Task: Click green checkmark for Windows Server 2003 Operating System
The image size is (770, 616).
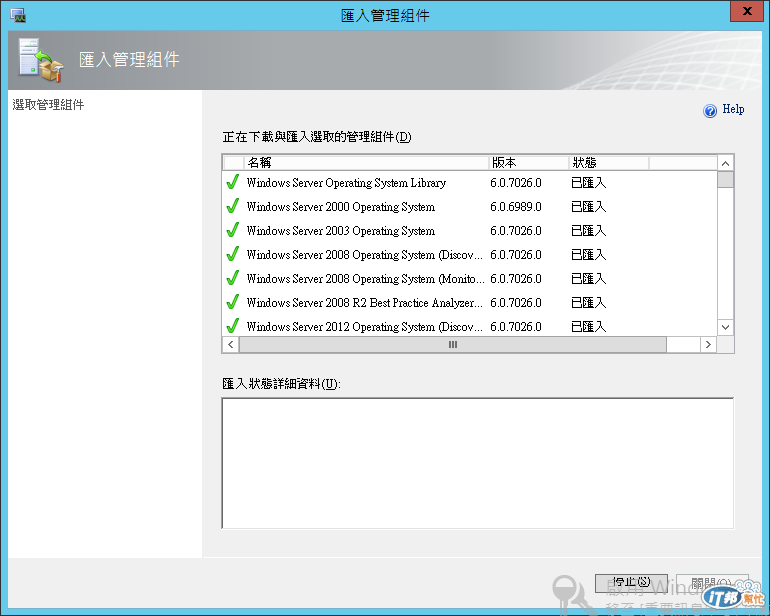Action: tap(233, 230)
